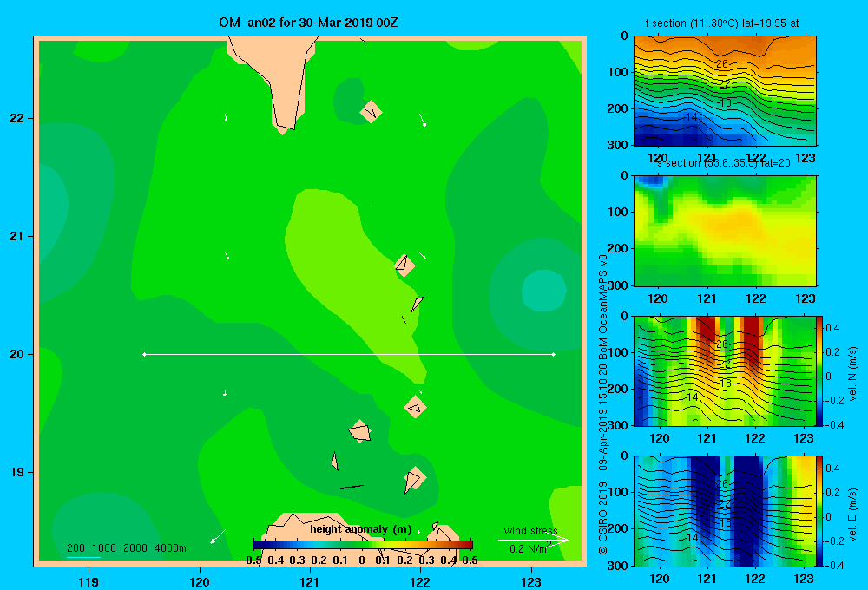Click longitude label 121 on main map
Image resolution: width=868 pixels, height=590 pixels.
point(310,581)
